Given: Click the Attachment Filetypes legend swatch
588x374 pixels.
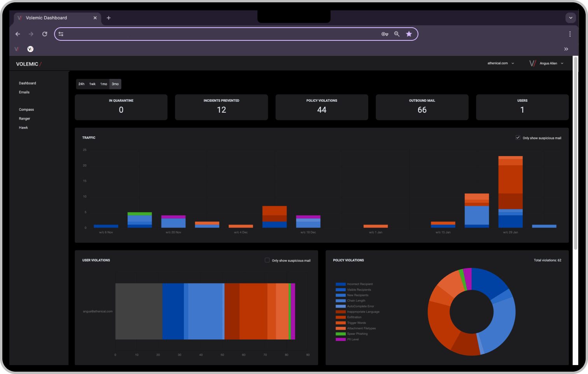Looking at the screenshot, I should [341, 328].
